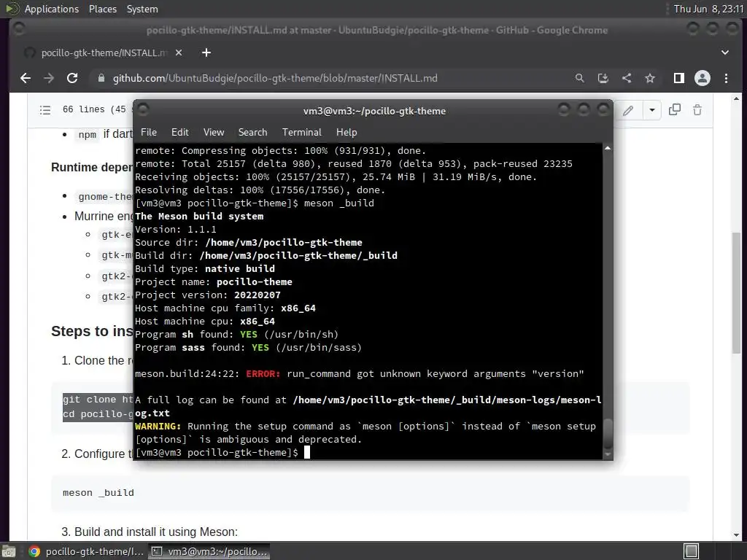The width and height of the screenshot is (747, 560).
Task: Click the terminal title 'vm3@vm3:~/pocillo-gtk-theme'
Action: (x=374, y=111)
